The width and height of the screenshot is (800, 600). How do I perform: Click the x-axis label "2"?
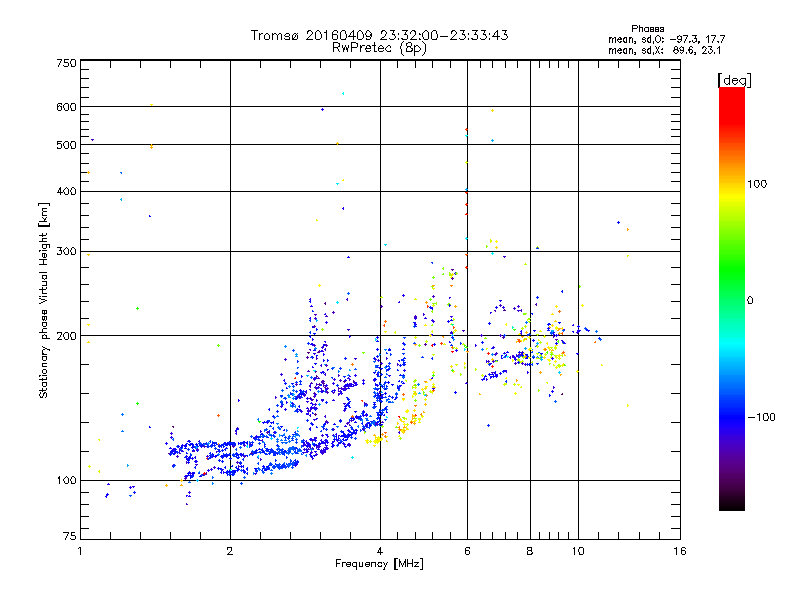point(230,551)
